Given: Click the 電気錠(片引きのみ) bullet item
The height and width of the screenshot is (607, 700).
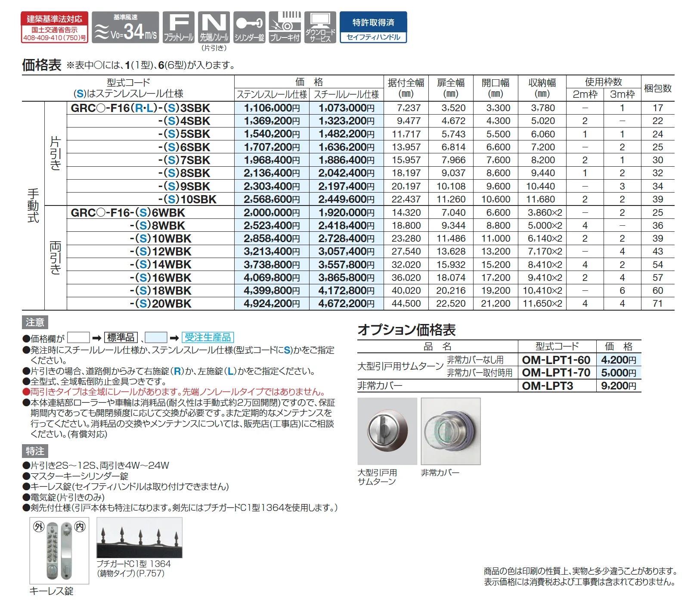Looking at the screenshot, I should (x=63, y=497).
